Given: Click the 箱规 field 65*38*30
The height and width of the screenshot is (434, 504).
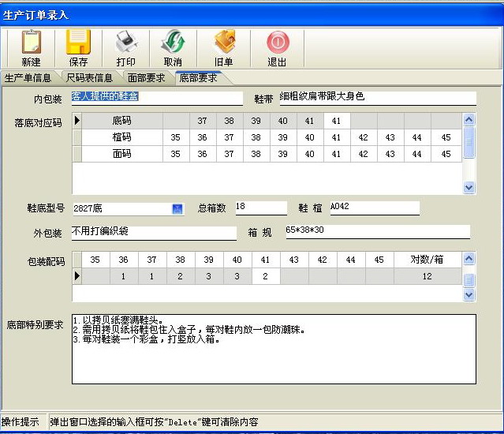Looking at the screenshot, I should [378, 231].
